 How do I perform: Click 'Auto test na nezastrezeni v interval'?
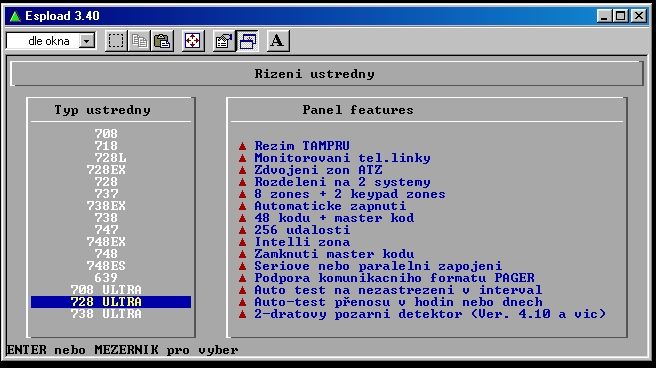click(x=398, y=290)
